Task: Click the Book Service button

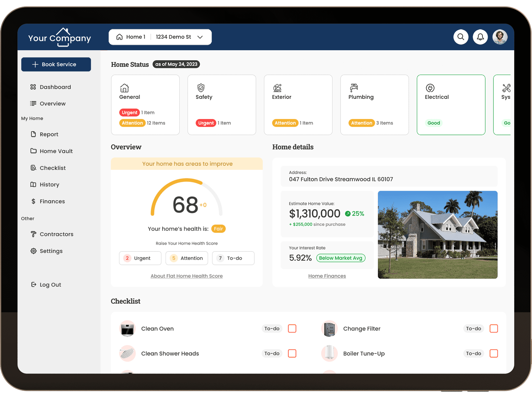Action: tap(56, 64)
